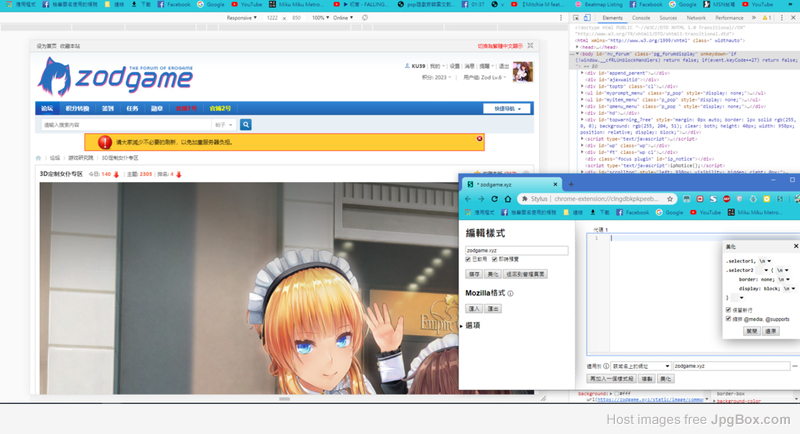Click the beautify button below the code editor

(x=665, y=379)
